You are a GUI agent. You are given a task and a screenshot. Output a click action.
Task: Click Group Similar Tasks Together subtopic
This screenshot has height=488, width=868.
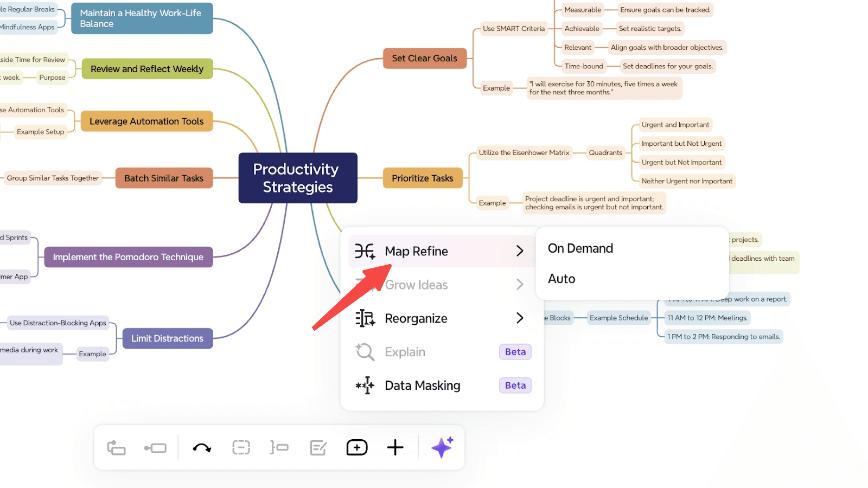click(53, 178)
